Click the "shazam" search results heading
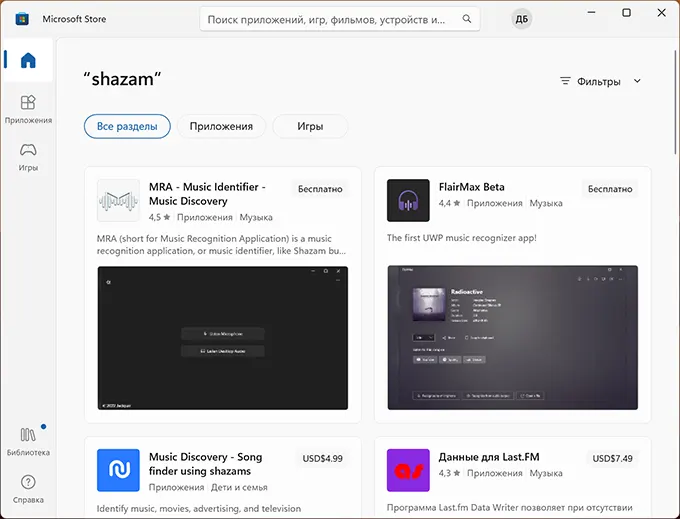 (x=122, y=79)
